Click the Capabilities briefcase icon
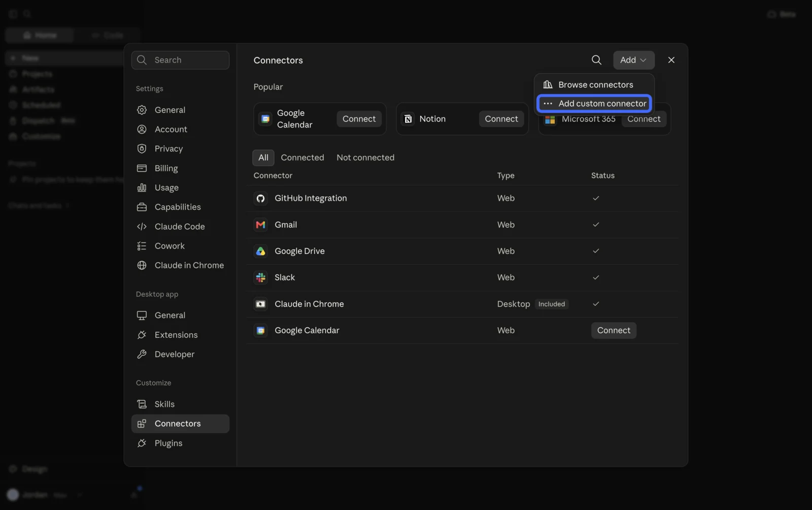Viewport: 812px width, 510px height. pyautogui.click(x=142, y=207)
